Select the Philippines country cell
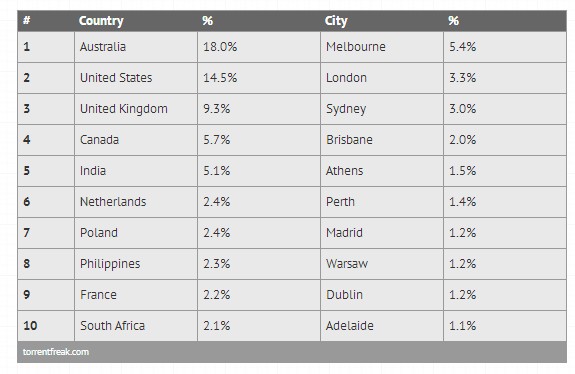 point(136,264)
